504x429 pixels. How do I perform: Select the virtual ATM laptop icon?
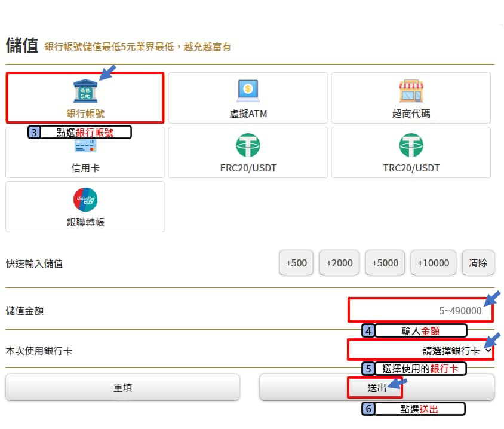click(248, 90)
